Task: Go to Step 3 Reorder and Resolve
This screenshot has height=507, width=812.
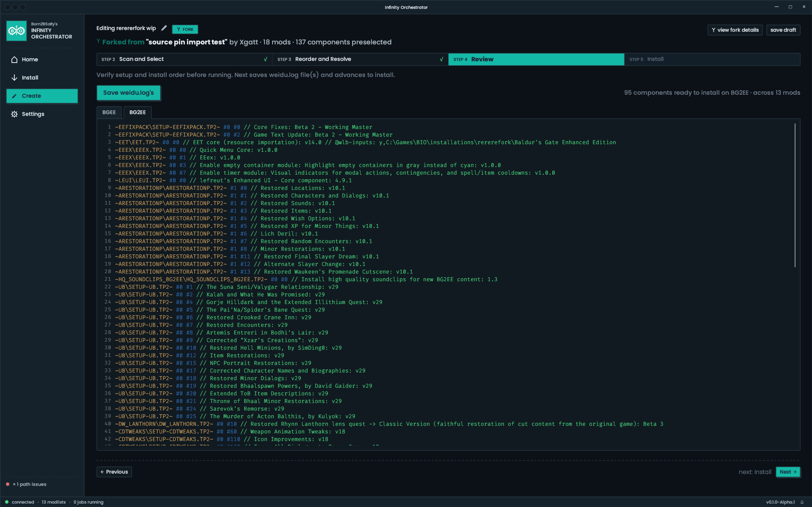Action: (x=361, y=59)
